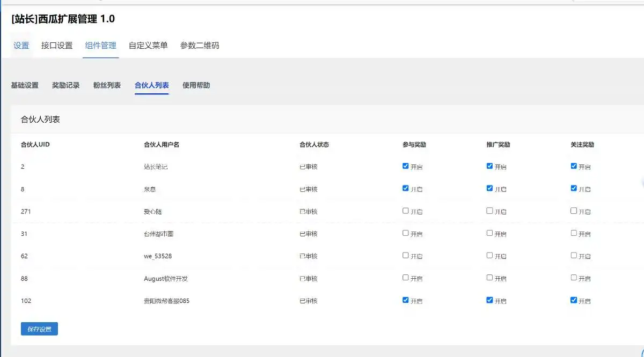Image resolution: width=644 pixels, height=357 pixels.
Task: Select the 参数二维码 tab
Action: click(x=199, y=46)
